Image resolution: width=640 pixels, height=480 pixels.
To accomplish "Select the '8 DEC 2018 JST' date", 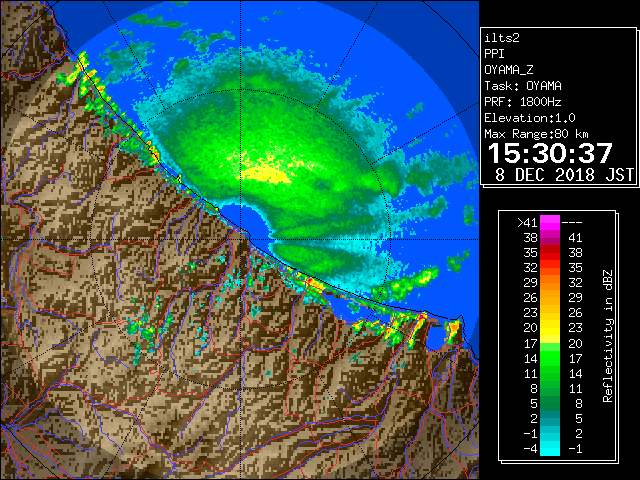I will (x=564, y=175).
